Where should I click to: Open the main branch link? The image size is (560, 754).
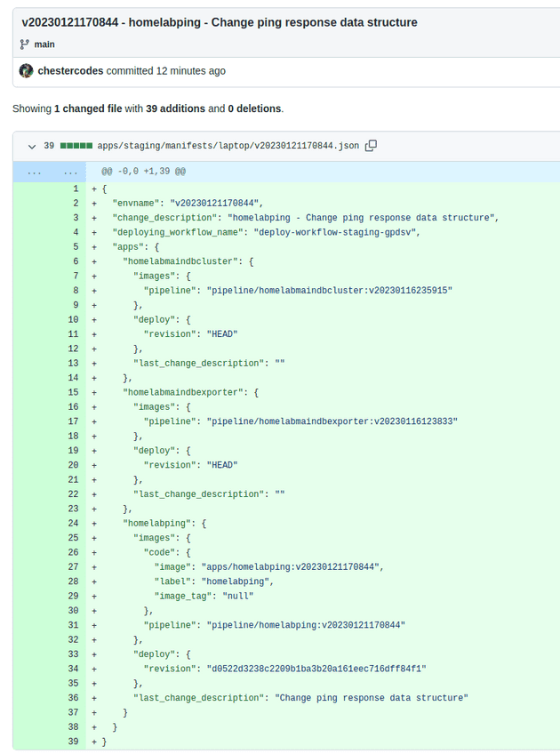[x=47, y=44]
